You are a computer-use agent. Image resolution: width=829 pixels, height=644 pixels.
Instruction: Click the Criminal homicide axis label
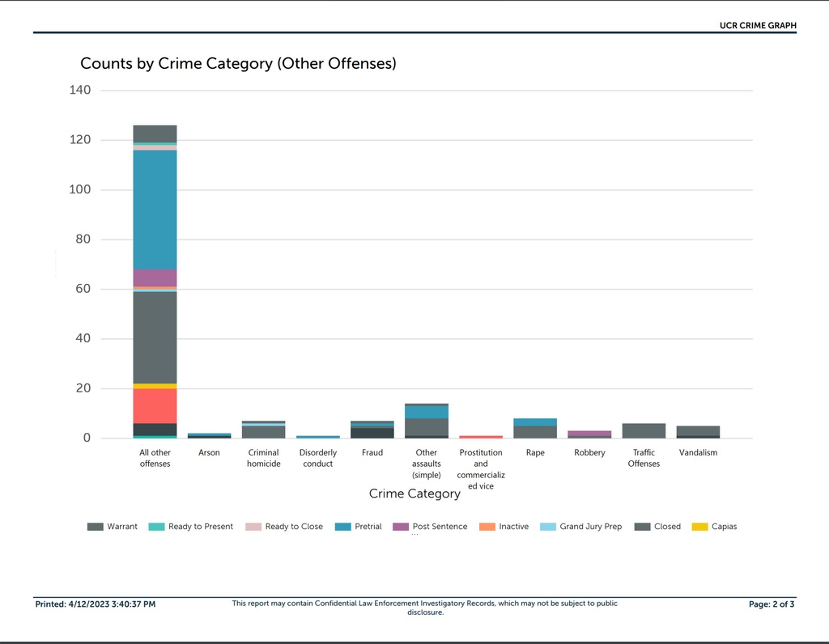[263, 458]
